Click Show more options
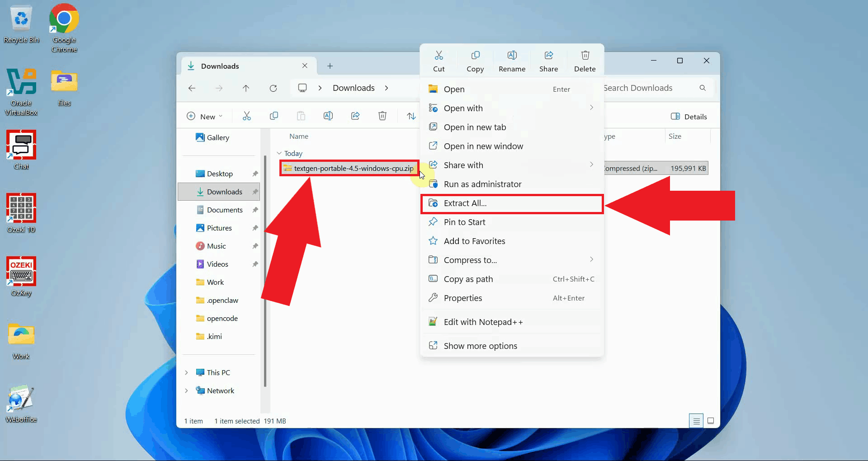868x461 pixels. [x=480, y=345]
